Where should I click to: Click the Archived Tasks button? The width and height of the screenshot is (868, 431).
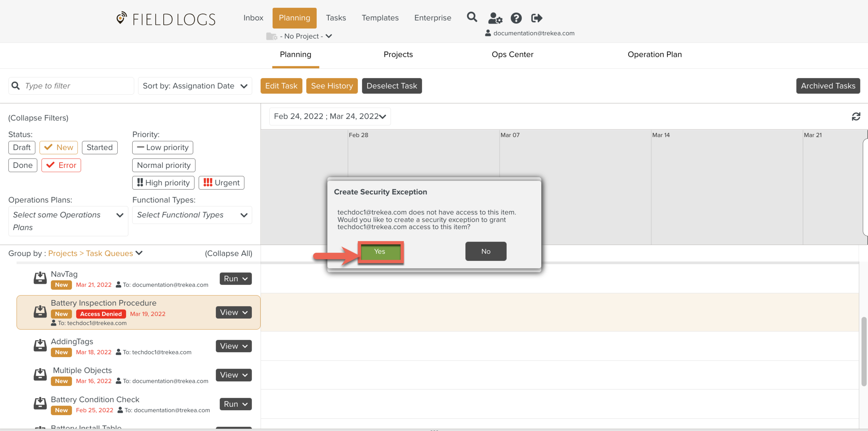coord(828,86)
